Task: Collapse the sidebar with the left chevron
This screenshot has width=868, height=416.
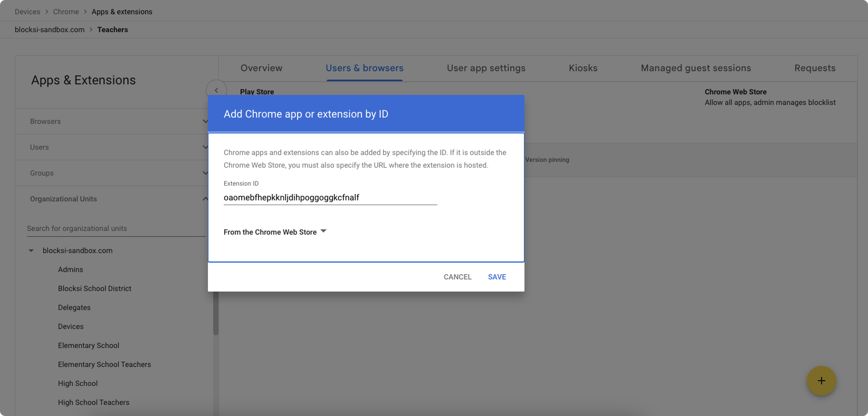Action: 216,90
